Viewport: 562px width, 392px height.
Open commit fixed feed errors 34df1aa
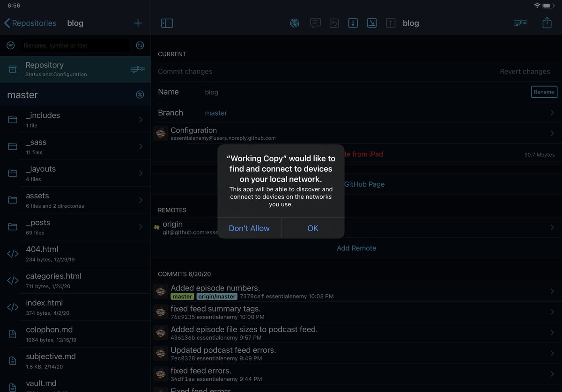[x=356, y=374]
